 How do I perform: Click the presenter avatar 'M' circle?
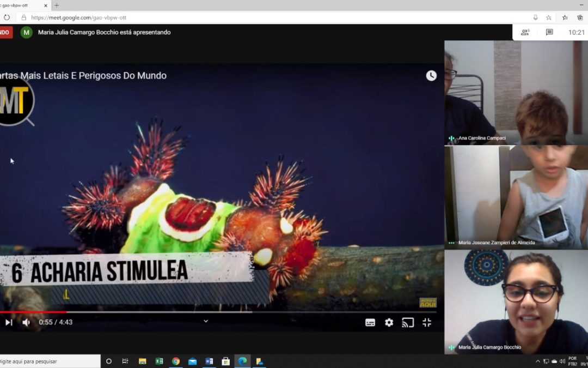(26, 32)
